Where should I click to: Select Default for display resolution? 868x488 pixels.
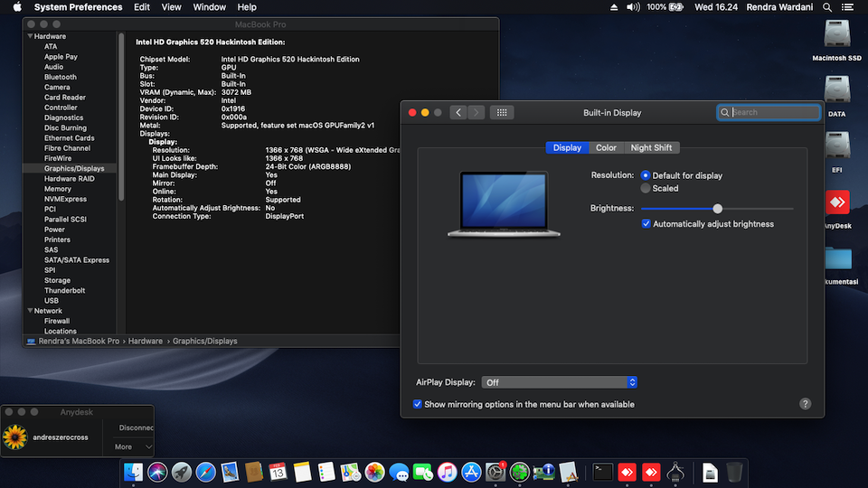pos(646,175)
